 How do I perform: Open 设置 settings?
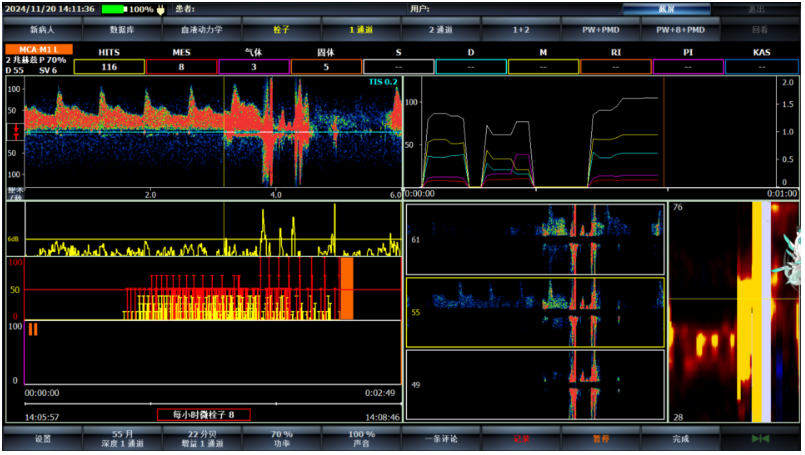pos(42,439)
